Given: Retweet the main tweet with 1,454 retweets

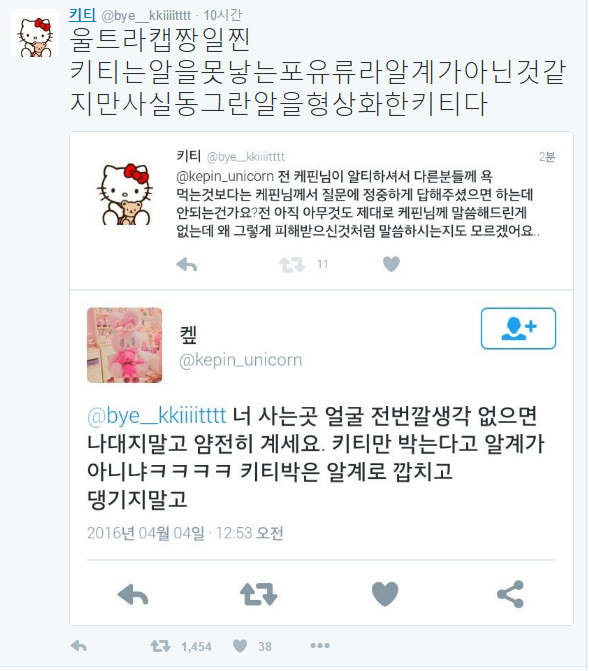Looking at the screenshot, I should pyautogui.click(x=161, y=646).
